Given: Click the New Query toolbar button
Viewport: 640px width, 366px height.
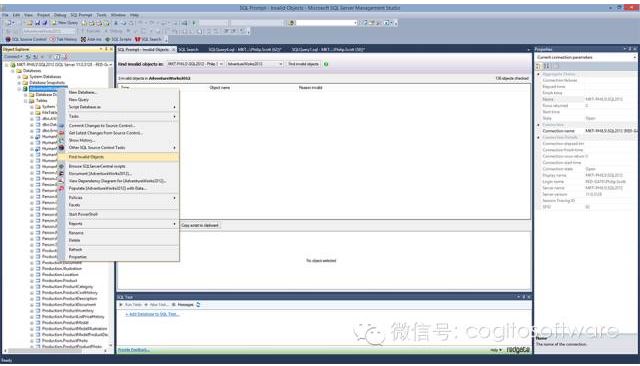Looking at the screenshot, I should point(65,23).
